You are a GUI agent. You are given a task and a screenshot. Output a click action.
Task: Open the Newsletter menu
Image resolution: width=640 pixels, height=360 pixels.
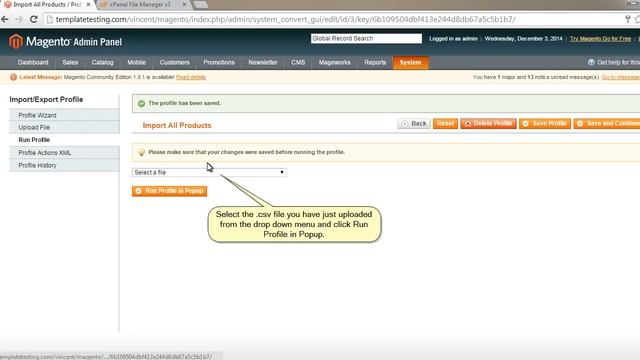pos(263,62)
